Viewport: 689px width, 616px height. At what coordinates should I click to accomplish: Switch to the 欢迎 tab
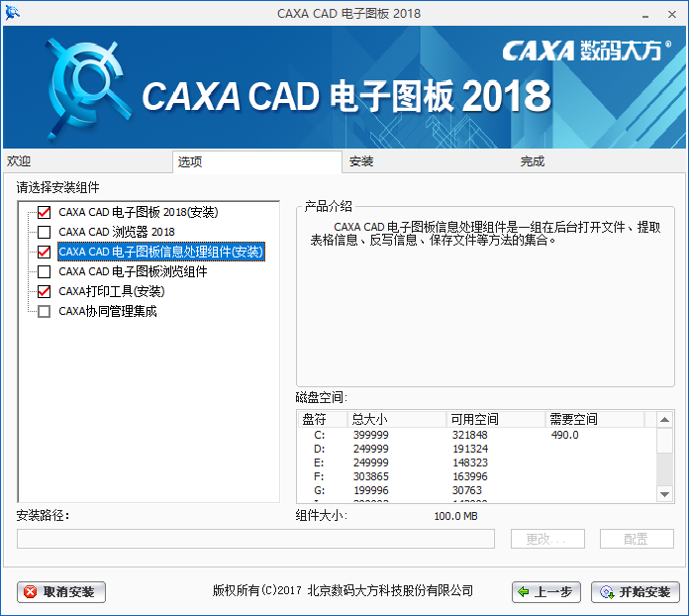point(88,161)
